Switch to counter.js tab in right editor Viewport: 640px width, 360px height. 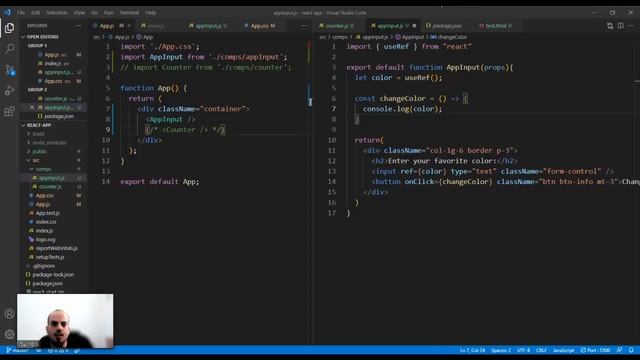(337, 26)
